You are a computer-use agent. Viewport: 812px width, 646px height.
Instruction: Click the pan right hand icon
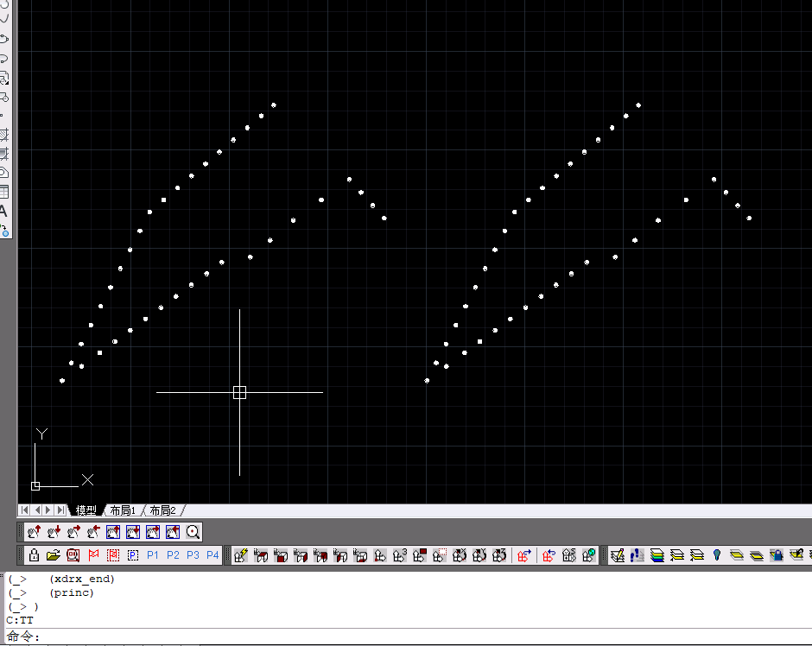(x=73, y=532)
